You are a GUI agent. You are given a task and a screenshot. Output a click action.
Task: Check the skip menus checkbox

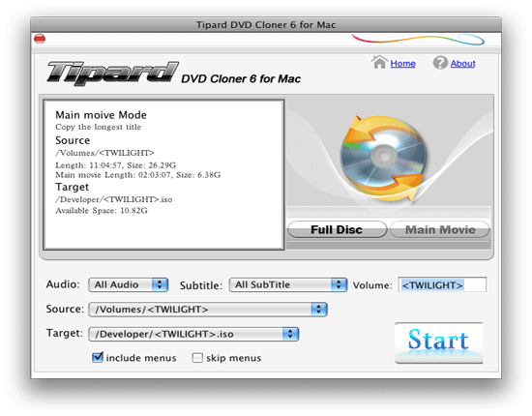(x=197, y=358)
